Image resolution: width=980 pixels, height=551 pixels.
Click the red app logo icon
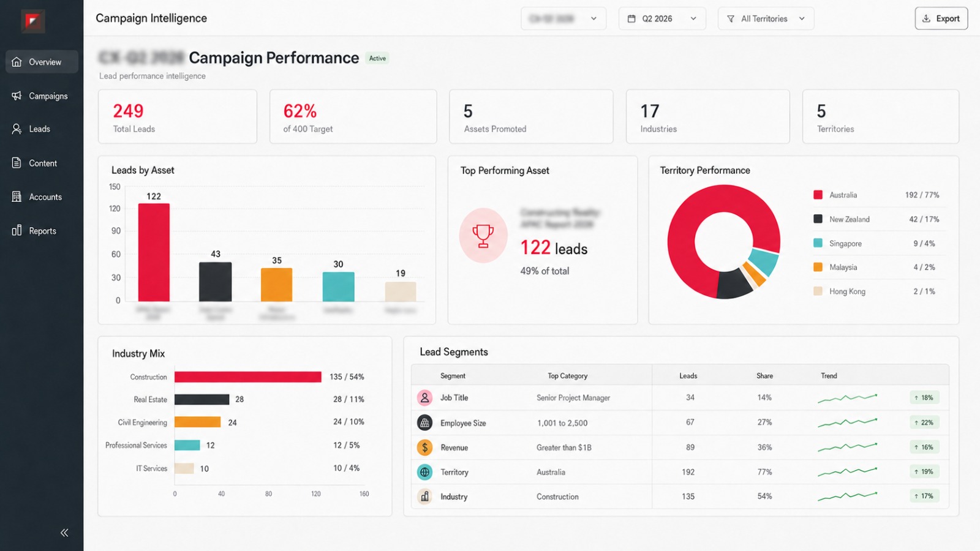click(x=32, y=21)
